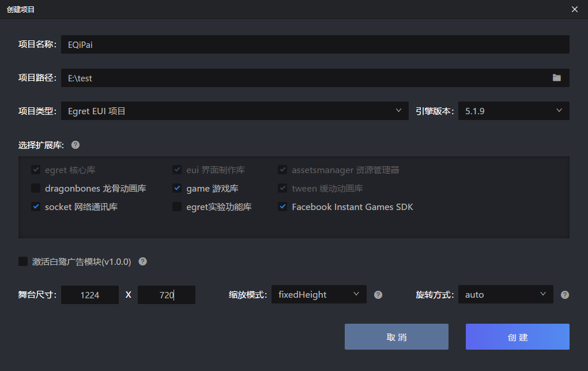Viewport: 588px width, 371px height.
Task: Enable dragonbones 龙骨动画库 checkbox
Action: [36, 188]
